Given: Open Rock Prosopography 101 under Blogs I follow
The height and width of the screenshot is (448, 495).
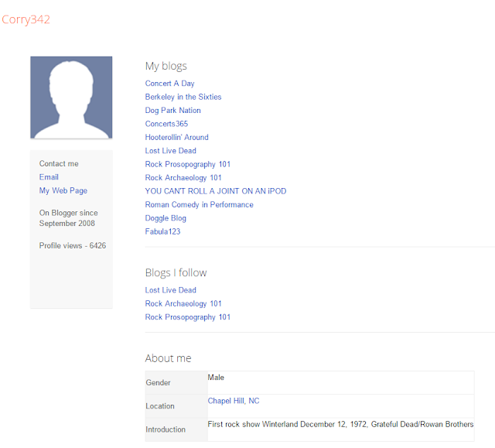Looking at the screenshot, I should (x=187, y=317).
